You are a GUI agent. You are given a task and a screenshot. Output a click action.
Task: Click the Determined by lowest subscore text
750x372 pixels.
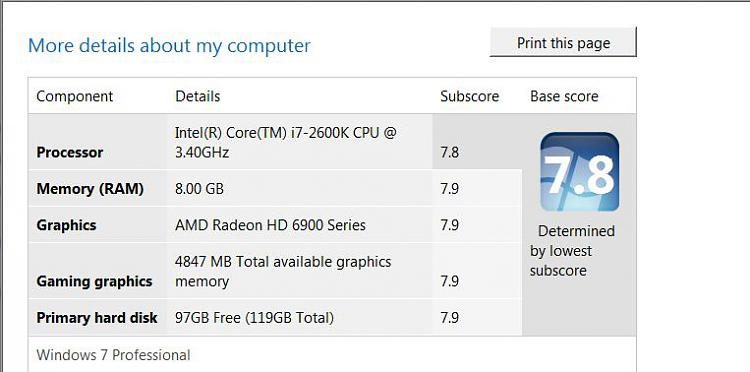tap(572, 251)
